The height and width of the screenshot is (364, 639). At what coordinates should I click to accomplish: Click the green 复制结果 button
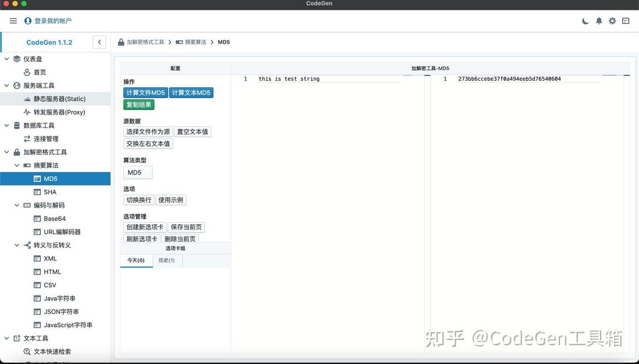point(139,105)
